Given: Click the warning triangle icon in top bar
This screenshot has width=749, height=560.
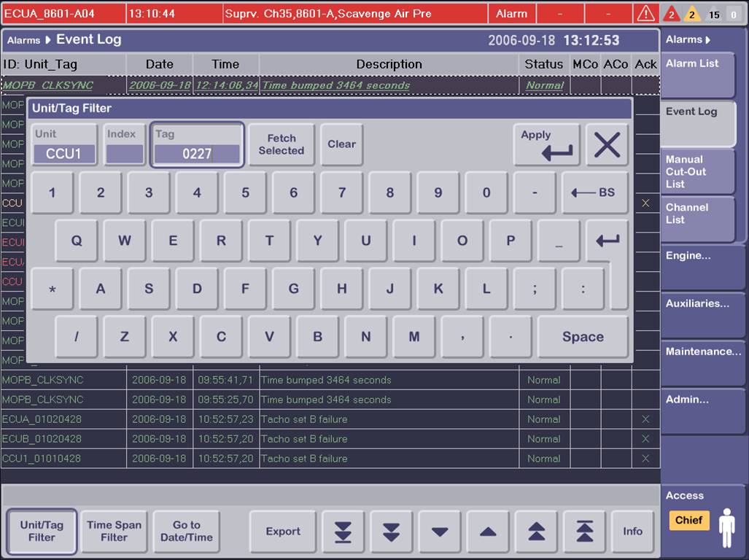Looking at the screenshot, I should pyautogui.click(x=646, y=14).
